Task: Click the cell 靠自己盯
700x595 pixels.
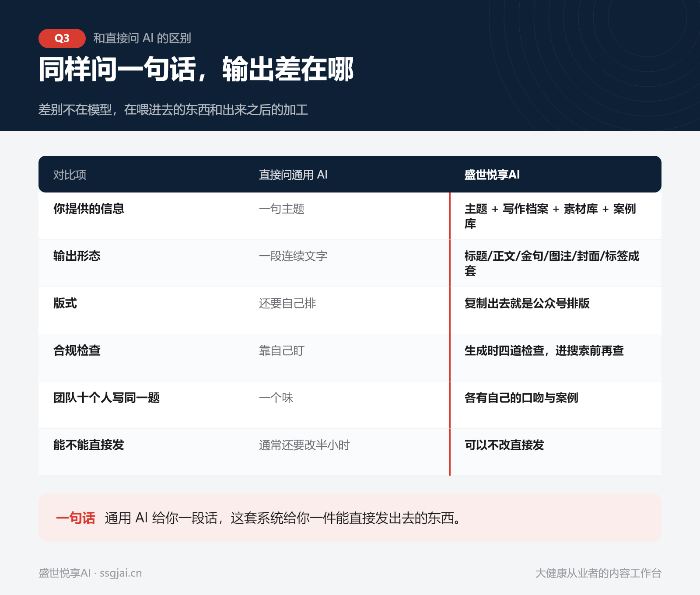Action: click(282, 350)
